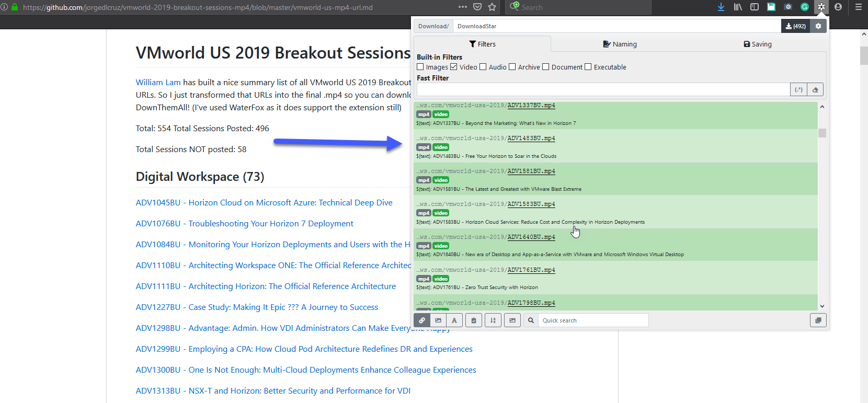Image resolution: width=868 pixels, height=403 pixels.
Task: Open ADV1227BU Case Study link
Action: [x=257, y=307]
